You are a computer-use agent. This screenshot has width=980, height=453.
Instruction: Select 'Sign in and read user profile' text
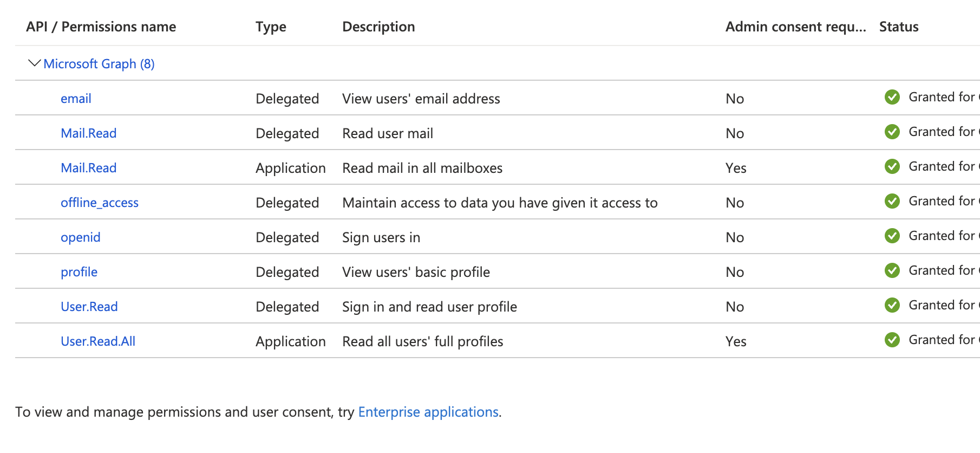coord(429,307)
